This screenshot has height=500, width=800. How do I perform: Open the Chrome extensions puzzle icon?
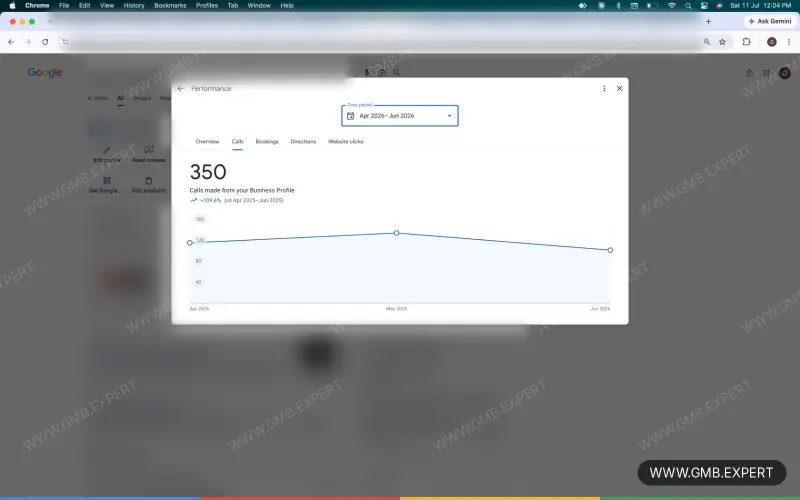pos(746,42)
